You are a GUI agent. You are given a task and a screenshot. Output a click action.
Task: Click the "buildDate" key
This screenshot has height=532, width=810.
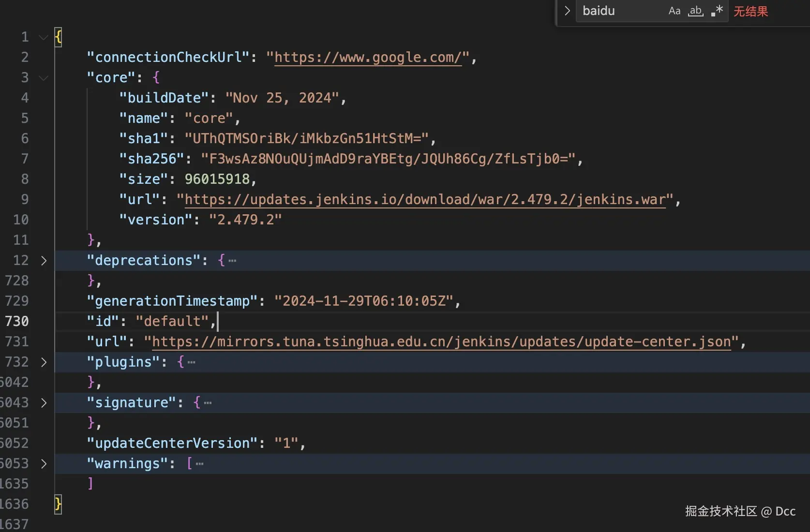tap(165, 98)
